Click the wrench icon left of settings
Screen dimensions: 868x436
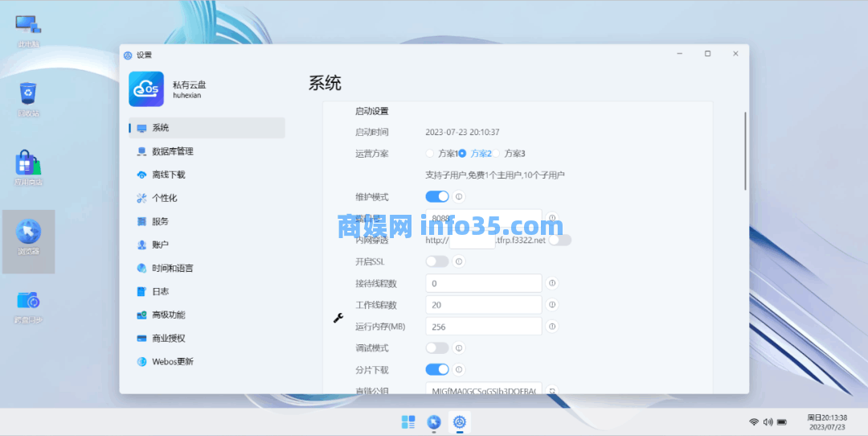point(338,318)
